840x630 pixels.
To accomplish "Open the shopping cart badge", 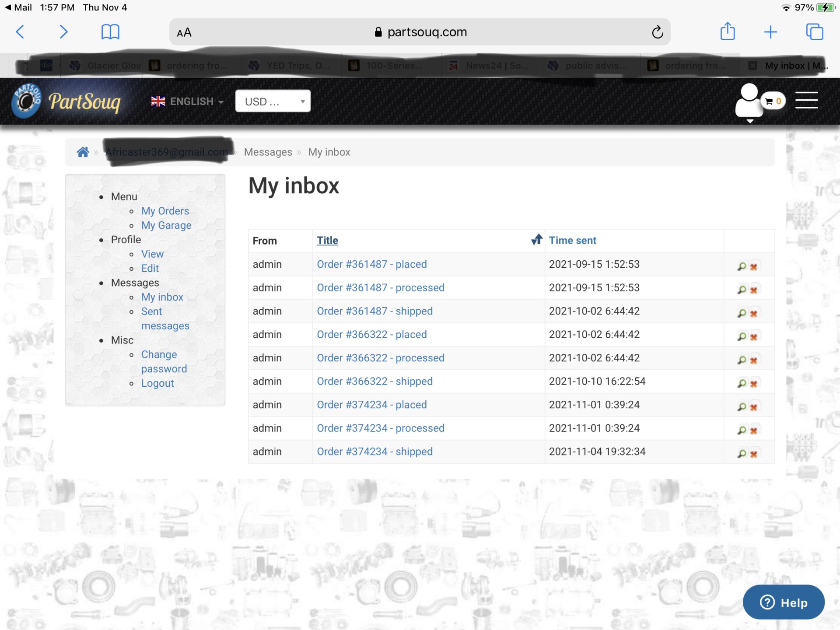I will (x=773, y=101).
